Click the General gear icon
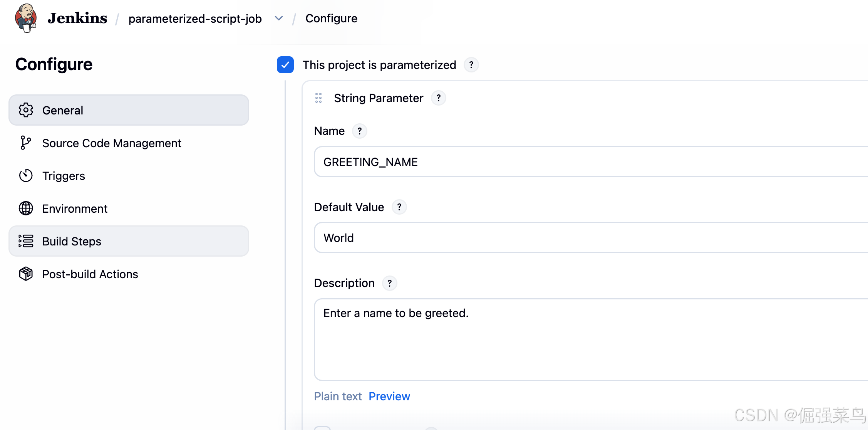 point(26,110)
